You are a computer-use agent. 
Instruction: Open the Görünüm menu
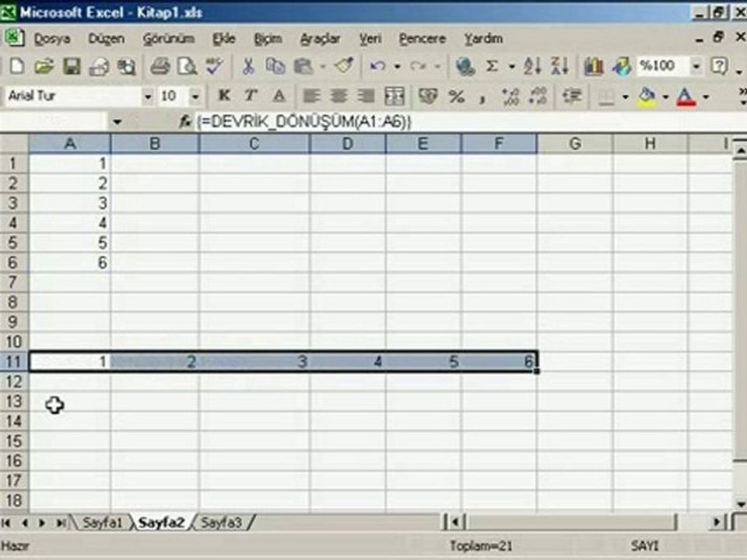click(x=169, y=39)
